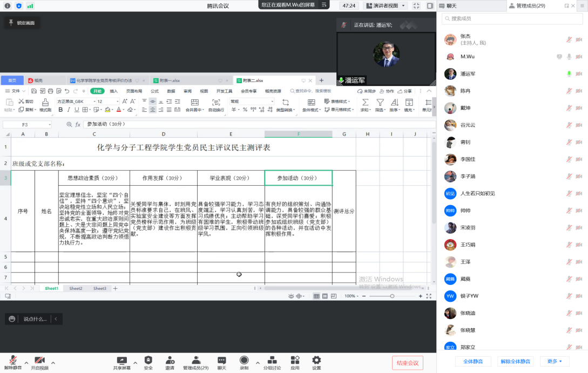This screenshot has height=373, width=588.
Task: Toggle the side panel layout icon
Action: [x=430, y=5]
